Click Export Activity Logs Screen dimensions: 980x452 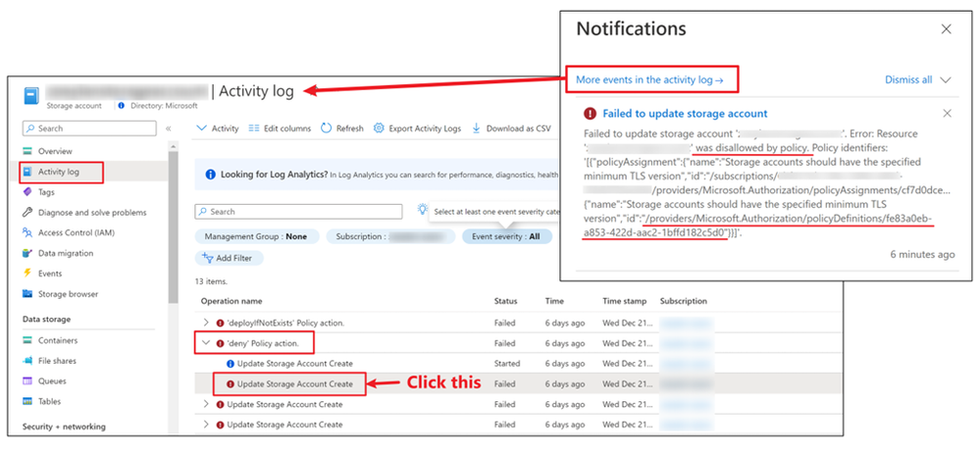click(x=418, y=128)
